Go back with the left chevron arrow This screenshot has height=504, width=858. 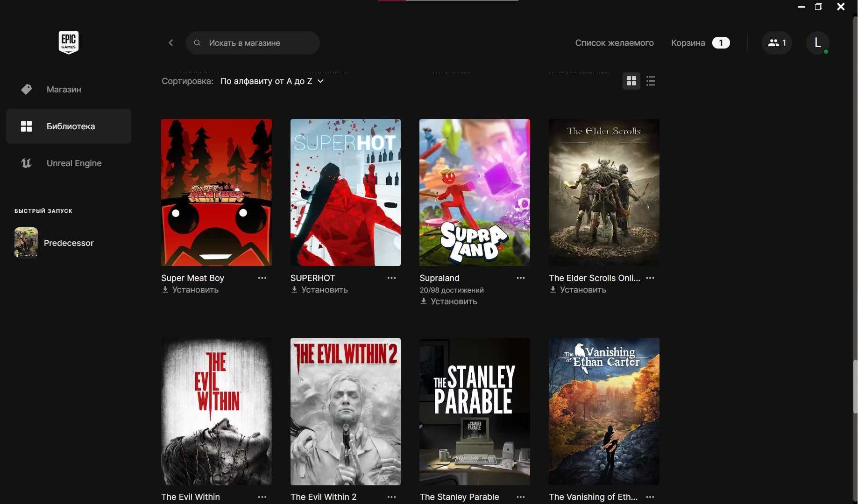(x=171, y=43)
